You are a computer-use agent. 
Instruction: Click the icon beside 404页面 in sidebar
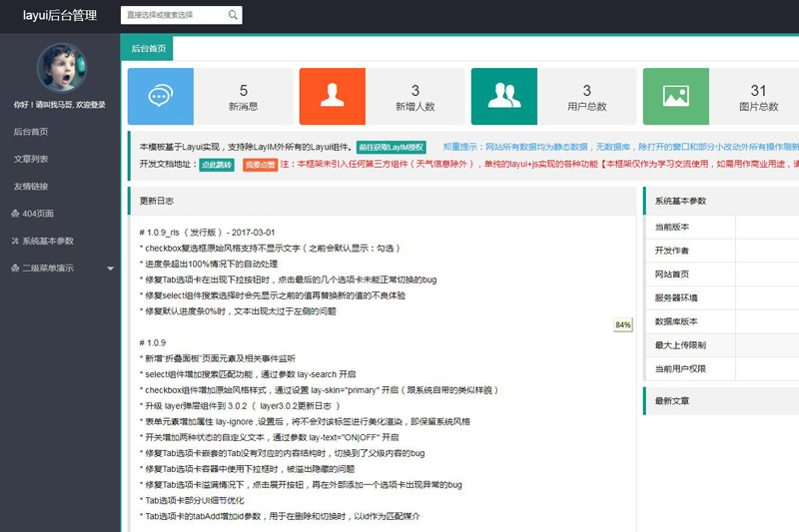click(x=14, y=213)
